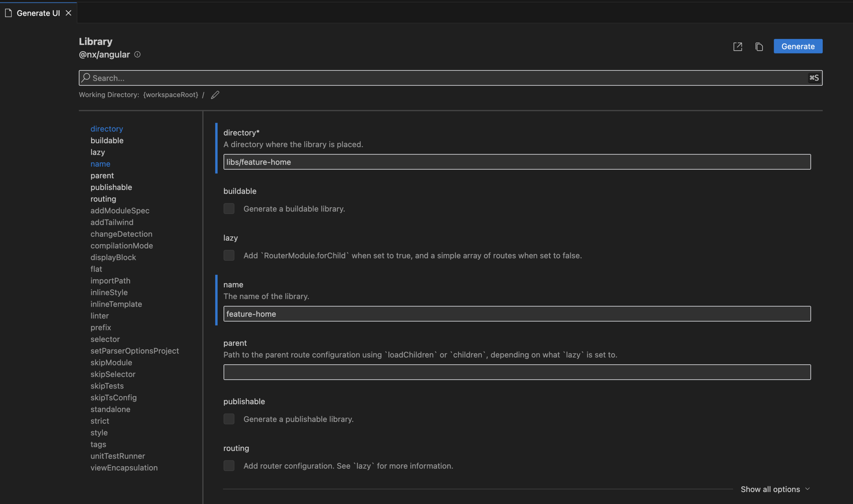Click the copy command icon
Viewport: 853px width, 504px height.
(759, 46)
